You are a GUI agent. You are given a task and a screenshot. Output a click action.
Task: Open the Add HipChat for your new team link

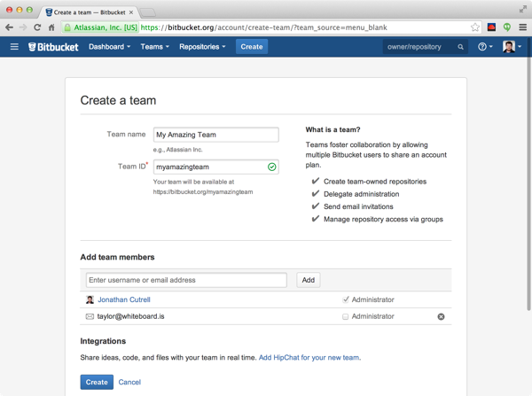click(x=309, y=358)
